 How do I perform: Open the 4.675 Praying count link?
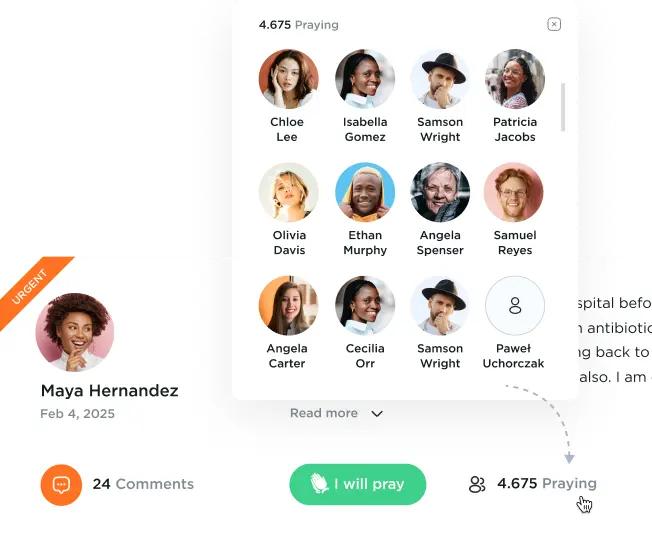point(547,483)
